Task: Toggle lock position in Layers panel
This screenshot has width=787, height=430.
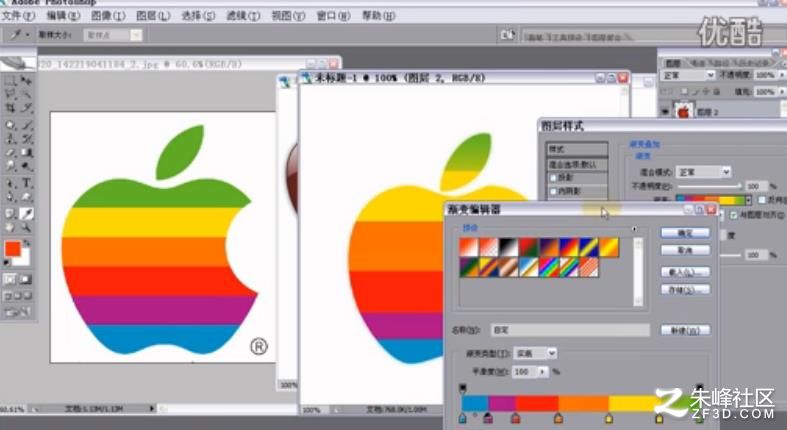Action: (x=706, y=92)
